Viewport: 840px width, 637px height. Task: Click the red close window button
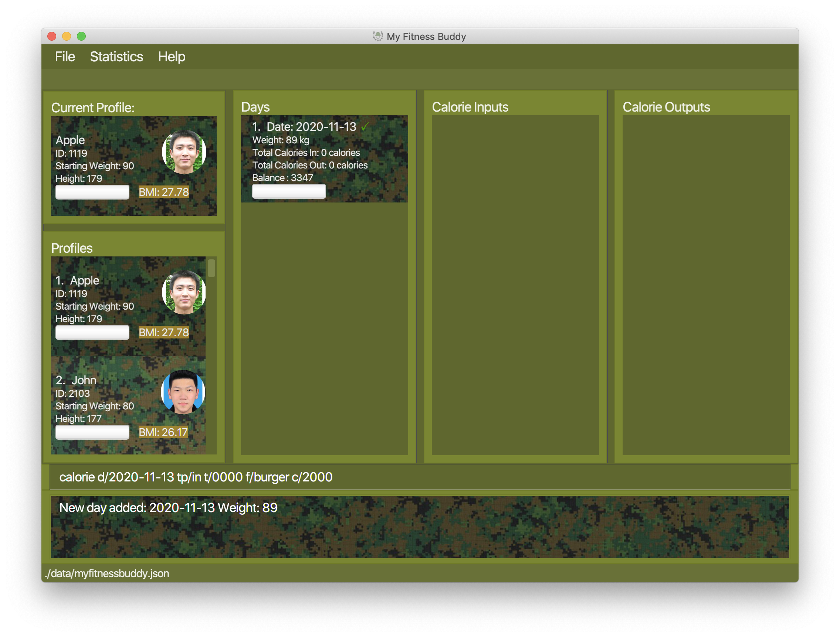tap(52, 37)
